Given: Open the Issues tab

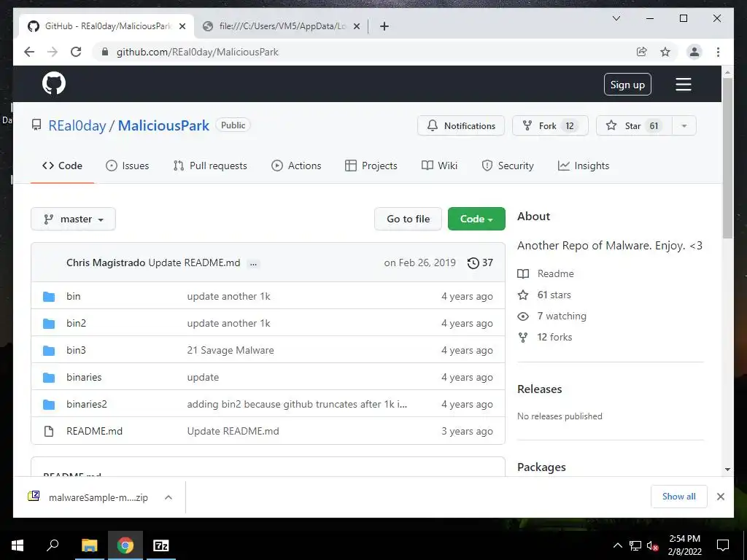Looking at the screenshot, I should 127,166.
